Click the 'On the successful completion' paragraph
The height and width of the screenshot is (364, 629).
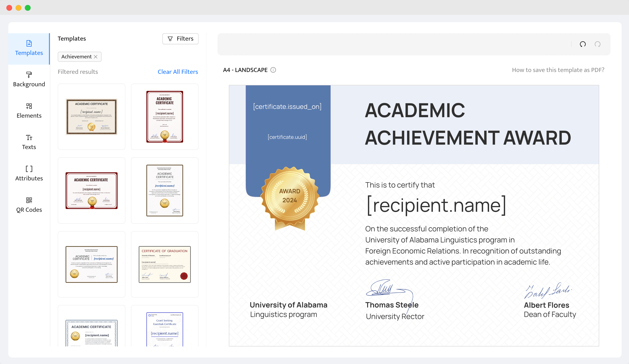463,245
